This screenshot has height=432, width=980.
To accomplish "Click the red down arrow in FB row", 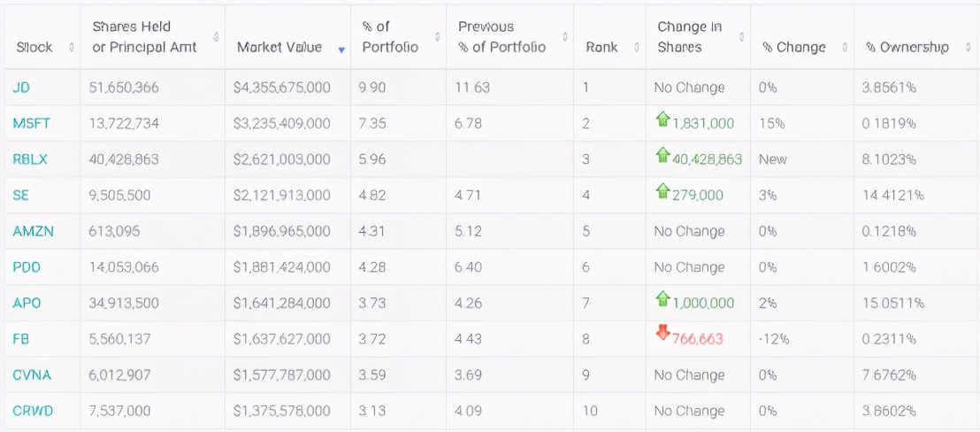I will tap(662, 334).
